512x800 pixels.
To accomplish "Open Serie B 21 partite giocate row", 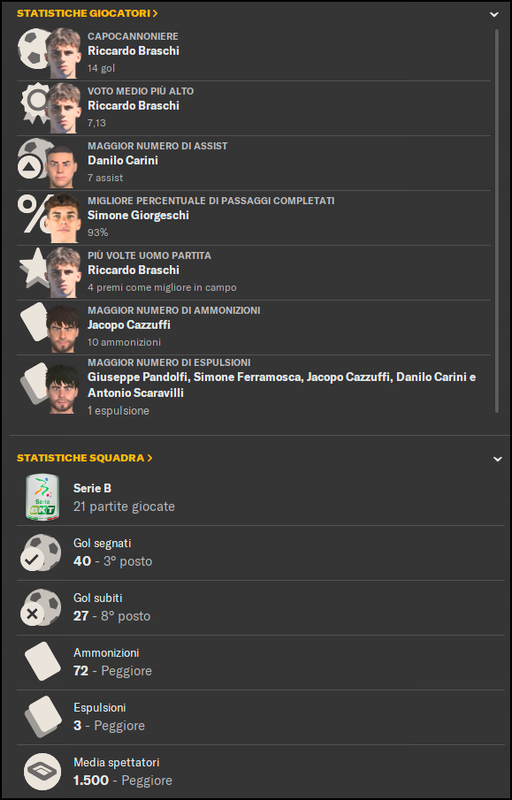I will [261, 498].
